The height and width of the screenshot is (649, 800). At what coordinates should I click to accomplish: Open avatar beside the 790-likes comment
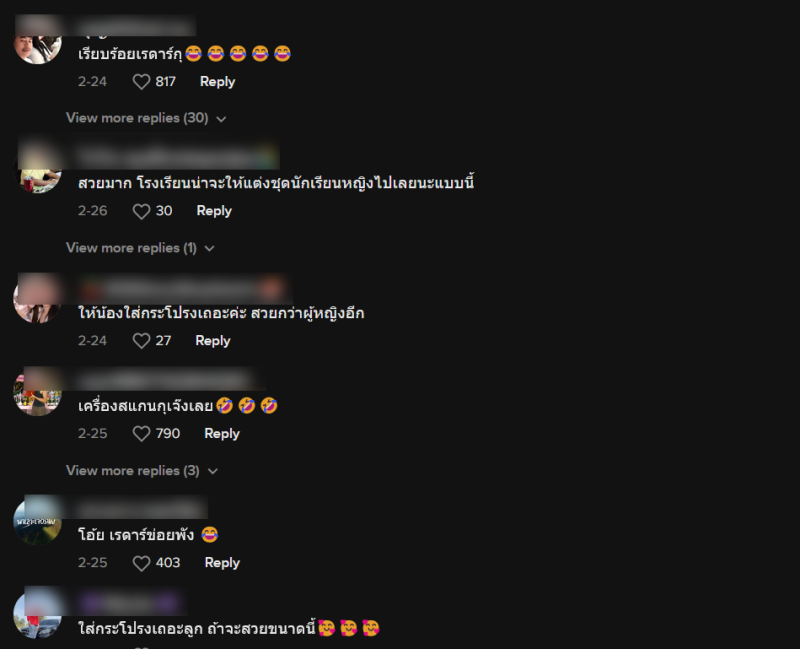coord(37,392)
